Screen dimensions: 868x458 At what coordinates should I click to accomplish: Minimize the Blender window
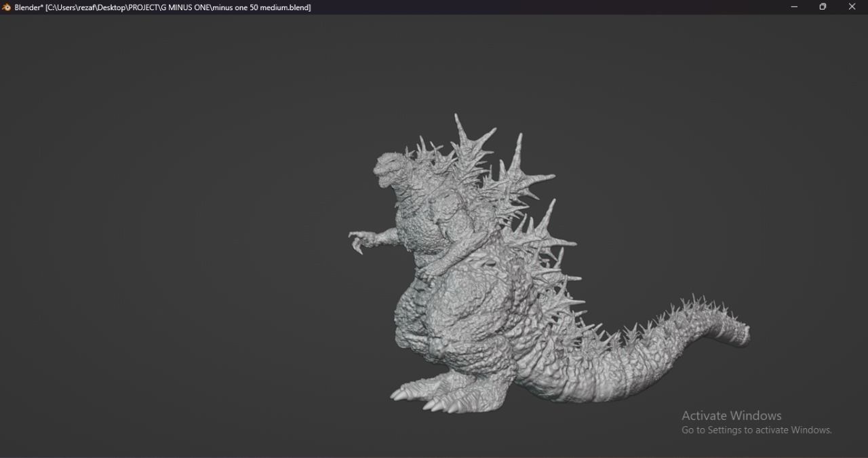tap(794, 7)
